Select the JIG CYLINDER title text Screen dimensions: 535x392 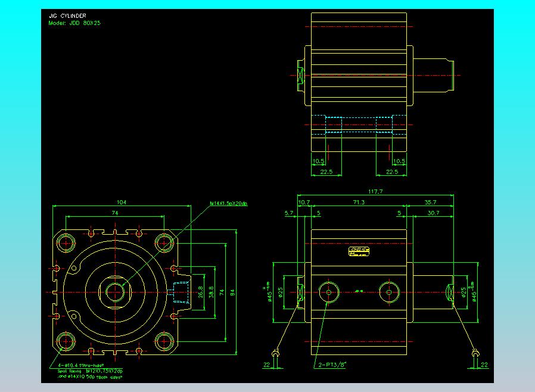(69, 16)
